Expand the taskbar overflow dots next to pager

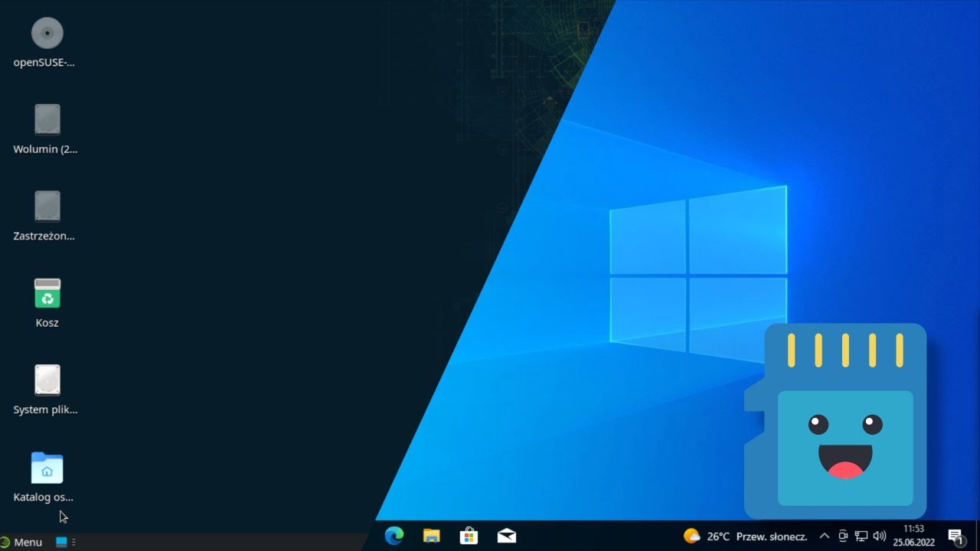tap(73, 542)
